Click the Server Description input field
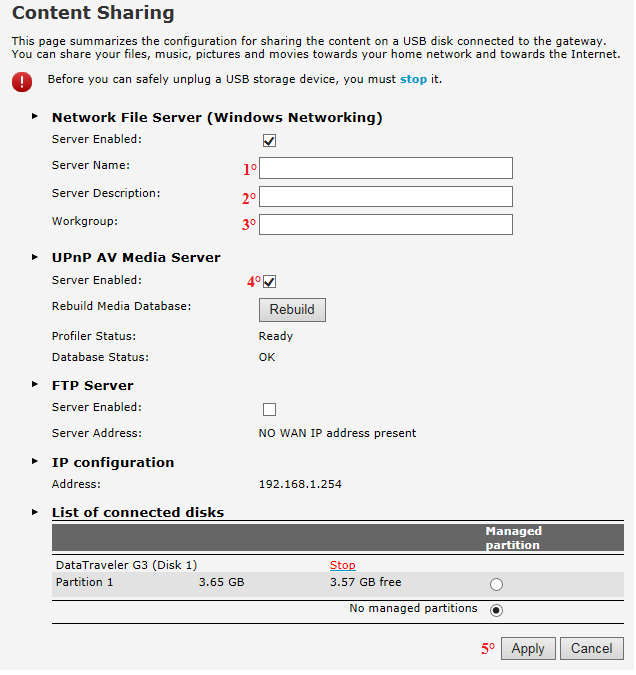 click(387, 197)
